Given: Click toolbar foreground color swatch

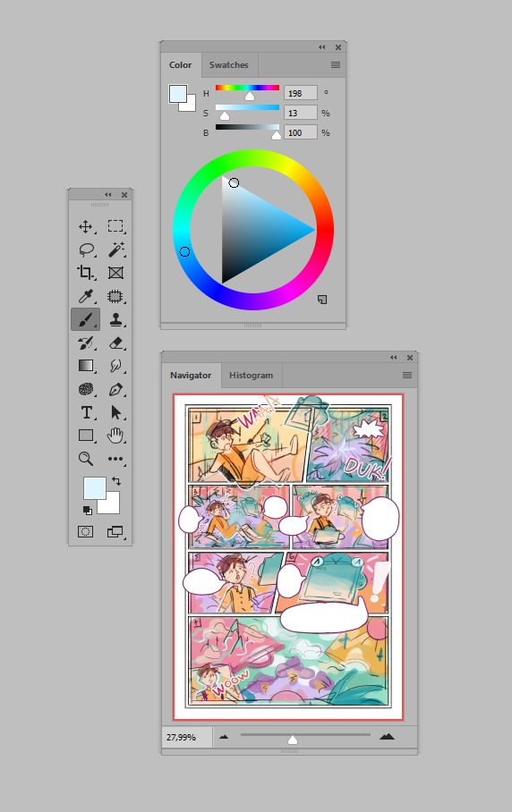Looking at the screenshot, I should [93, 486].
